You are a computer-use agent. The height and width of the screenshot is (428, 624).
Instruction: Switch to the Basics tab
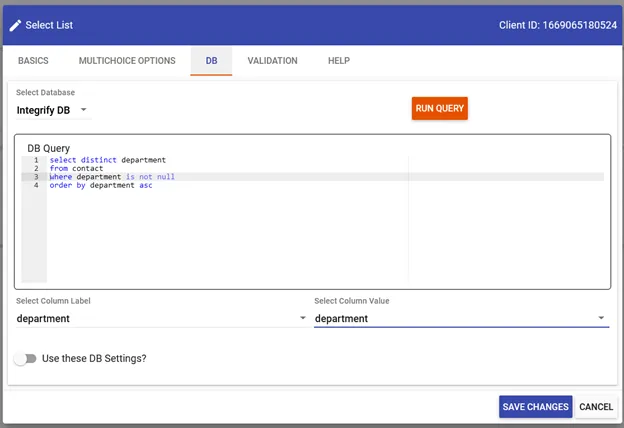33,61
